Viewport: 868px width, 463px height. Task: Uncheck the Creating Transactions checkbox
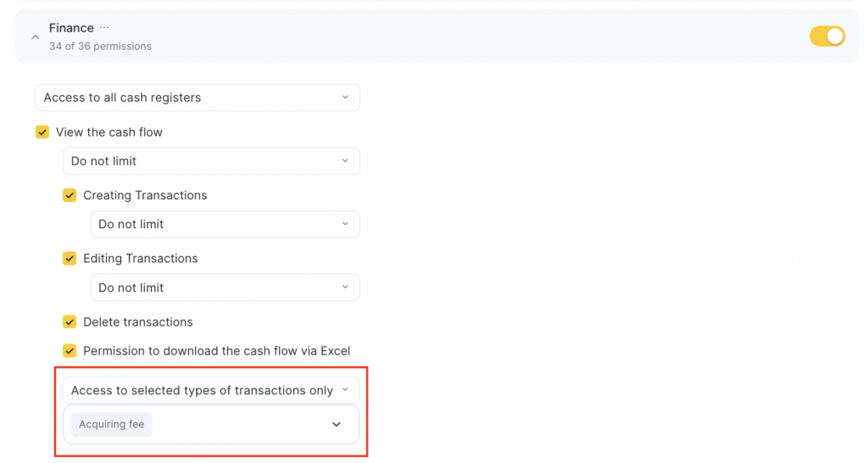[70, 195]
